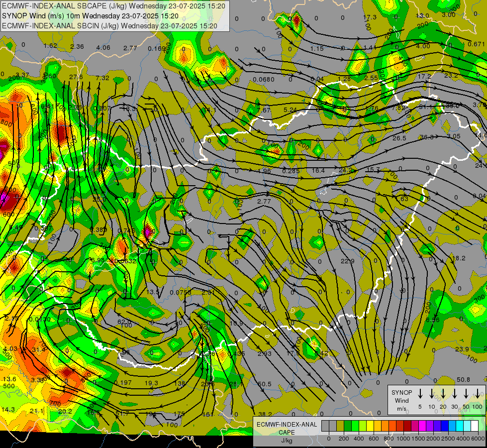Click the map value 36.3

point(427,137)
